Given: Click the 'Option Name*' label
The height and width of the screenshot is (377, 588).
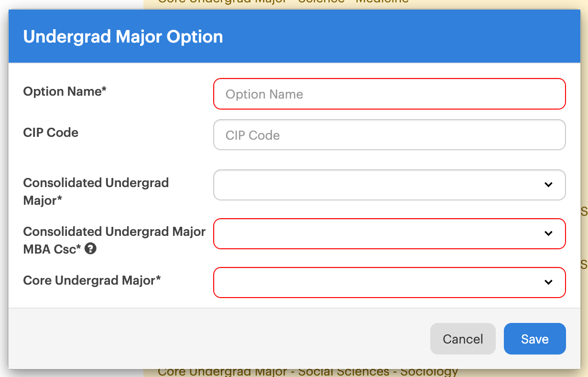Looking at the screenshot, I should click(65, 91).
